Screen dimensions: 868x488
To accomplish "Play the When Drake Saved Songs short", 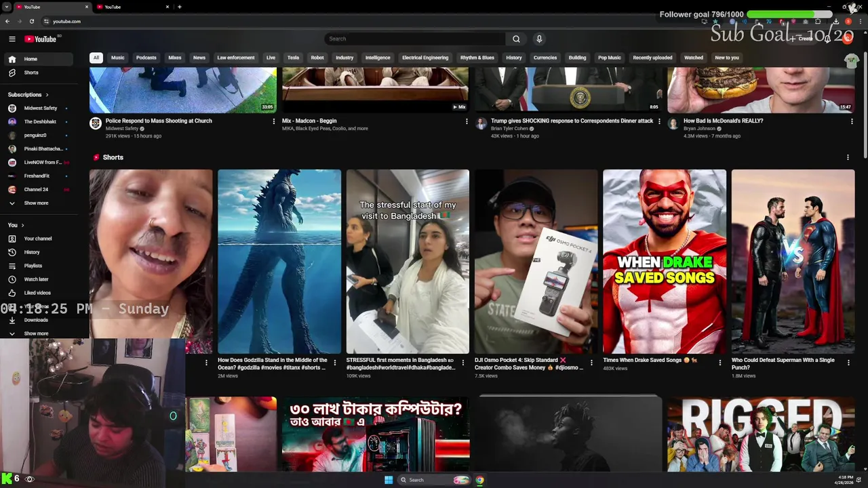I will (x=665, y=262).
